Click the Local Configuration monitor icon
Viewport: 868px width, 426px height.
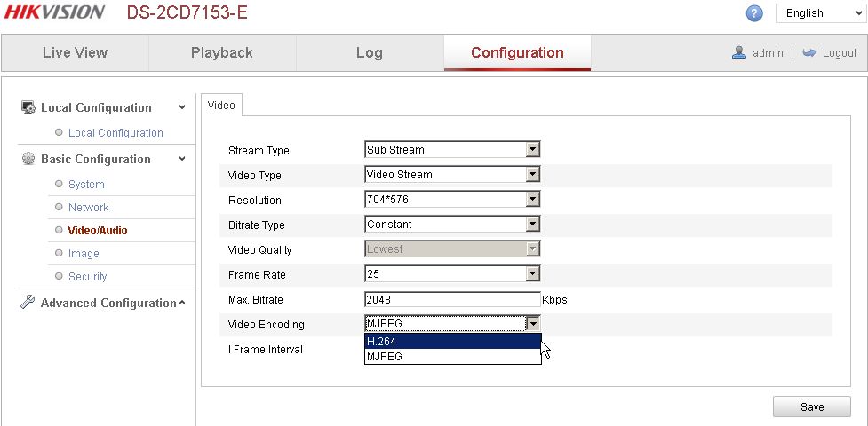pos(28,106)
